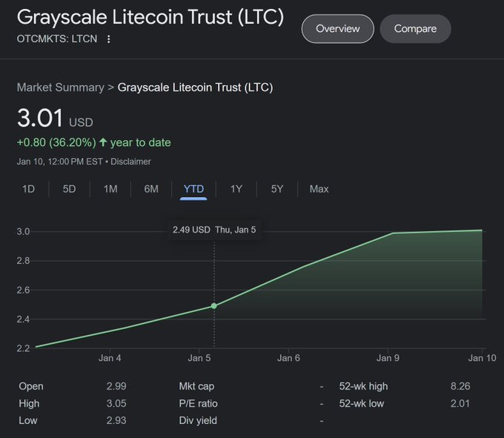Click the chart line at Jan 9
The width and height of the screenshot is (504, 438).
[392, 233]
